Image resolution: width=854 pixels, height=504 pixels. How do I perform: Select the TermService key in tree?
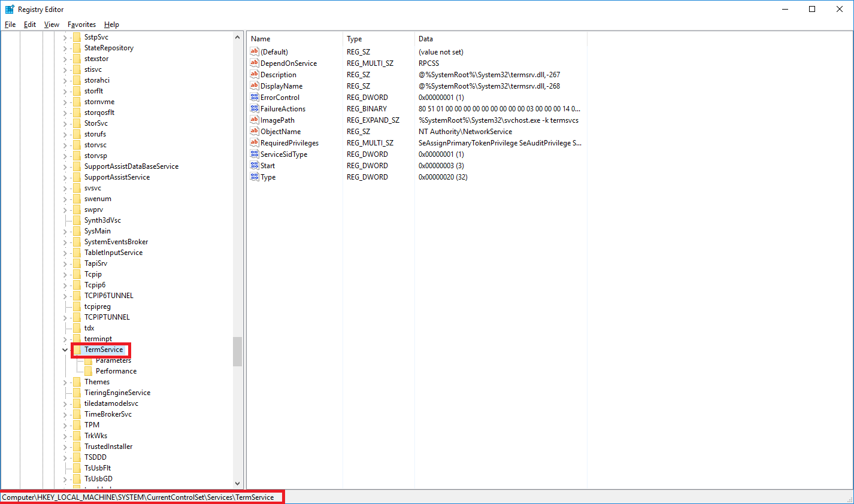click(104, 350)
